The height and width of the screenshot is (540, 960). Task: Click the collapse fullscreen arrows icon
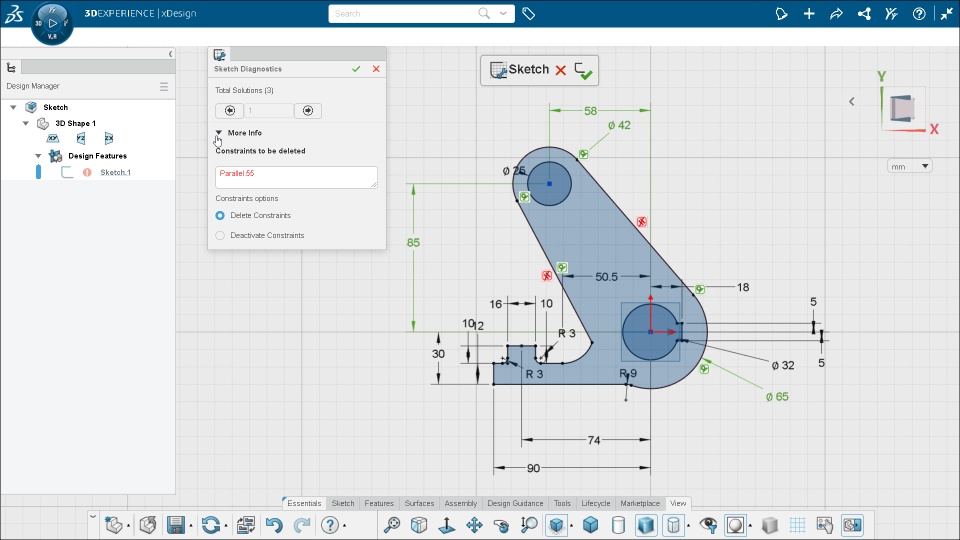(947, 13)
